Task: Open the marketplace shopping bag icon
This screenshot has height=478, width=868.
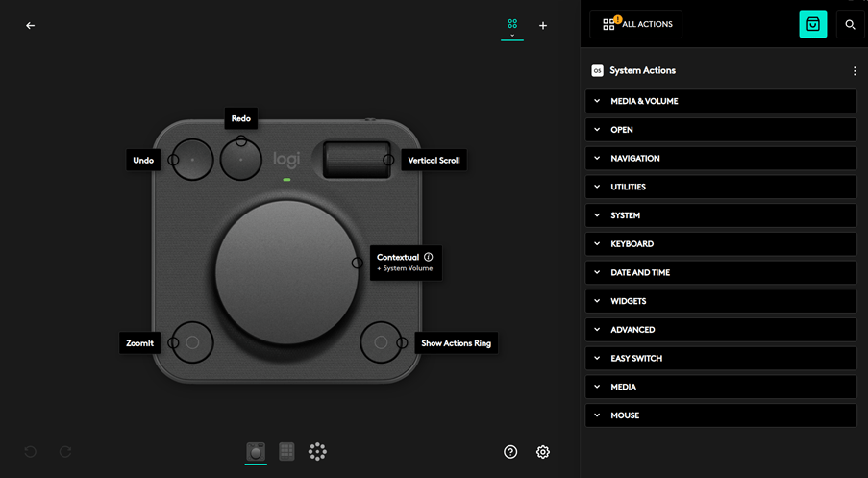Action: click(x=812, y=25)
